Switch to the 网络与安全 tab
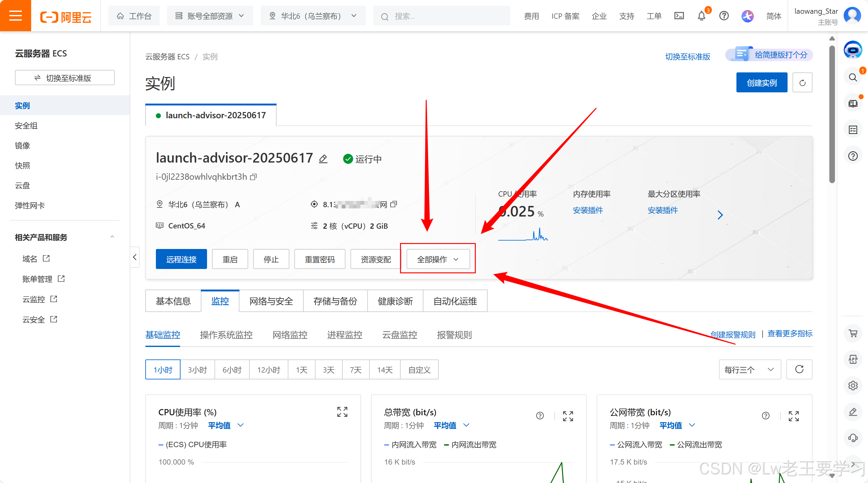 [x=271, y=301]
